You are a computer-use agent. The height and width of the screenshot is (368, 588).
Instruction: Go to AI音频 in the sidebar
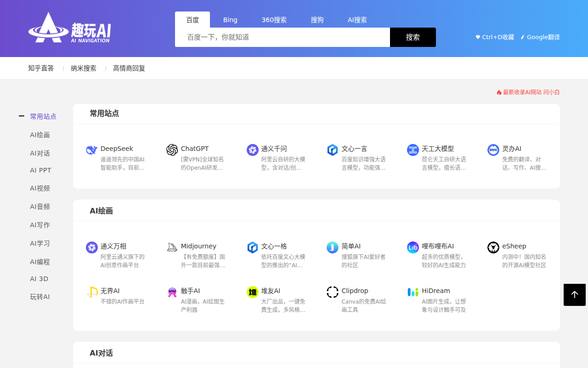(40, 207)
